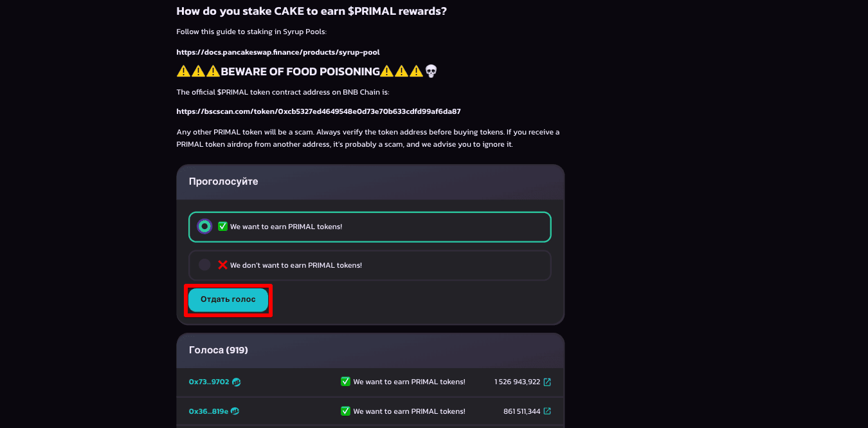Click chart badge icon next to 0x73...9702
Image resolution: width=868 pixels, height=428 pixels.
point(237,382)
